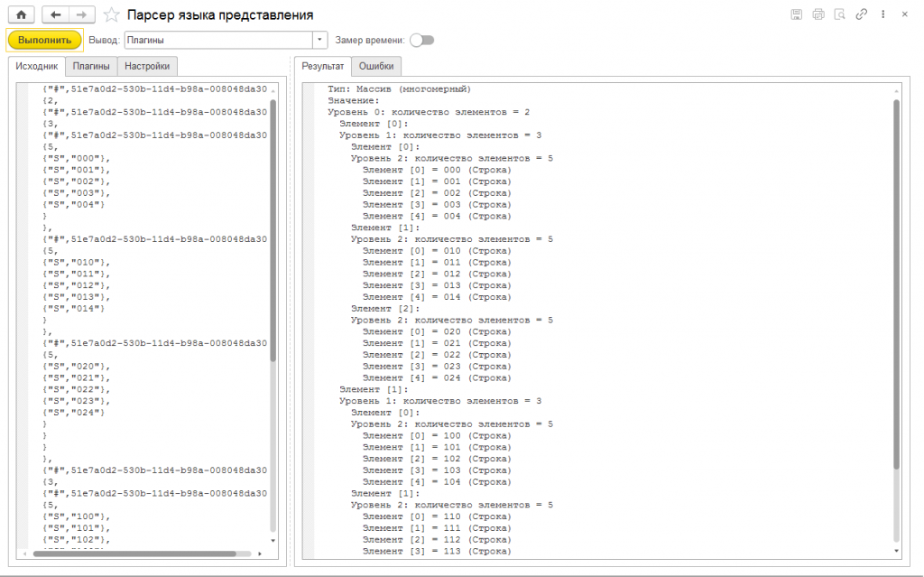Click source panel scroll-down arrow
The width and height of the screenshot is (924, 577).
(273, 540)
